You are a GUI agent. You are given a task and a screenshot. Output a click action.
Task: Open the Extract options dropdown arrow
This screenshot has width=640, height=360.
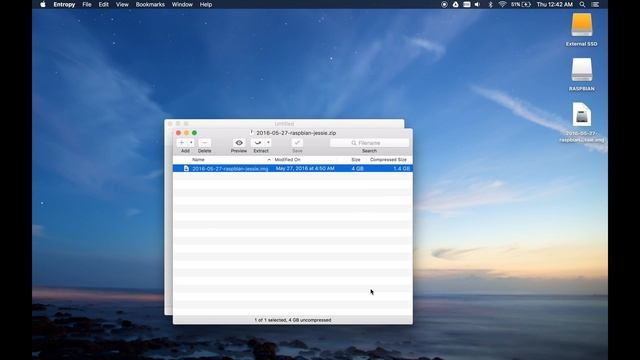(268, 143)
